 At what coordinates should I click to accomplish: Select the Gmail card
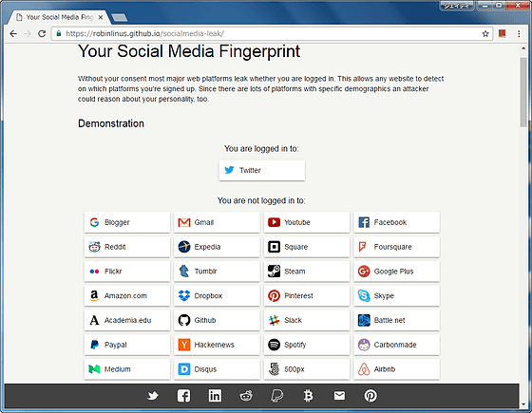217,222
